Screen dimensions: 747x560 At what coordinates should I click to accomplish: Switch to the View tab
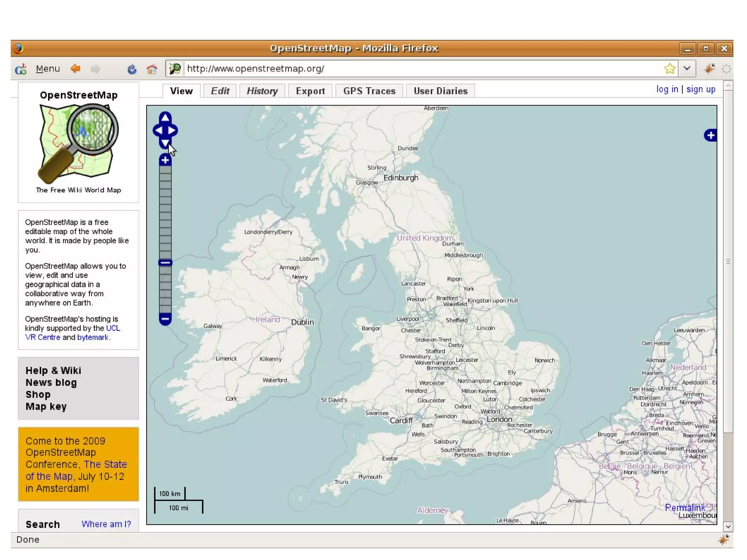pyautogui.click(x=181, y=91)
